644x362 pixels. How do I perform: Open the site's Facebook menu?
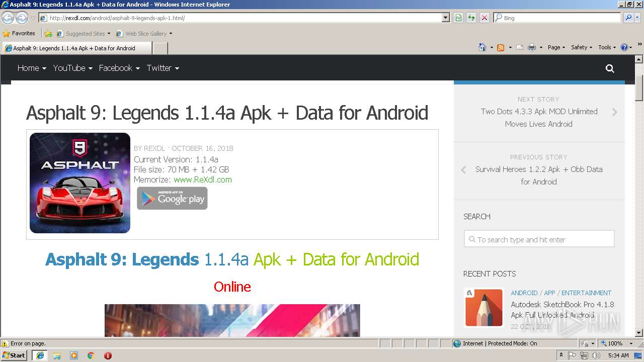coord(119,68)
